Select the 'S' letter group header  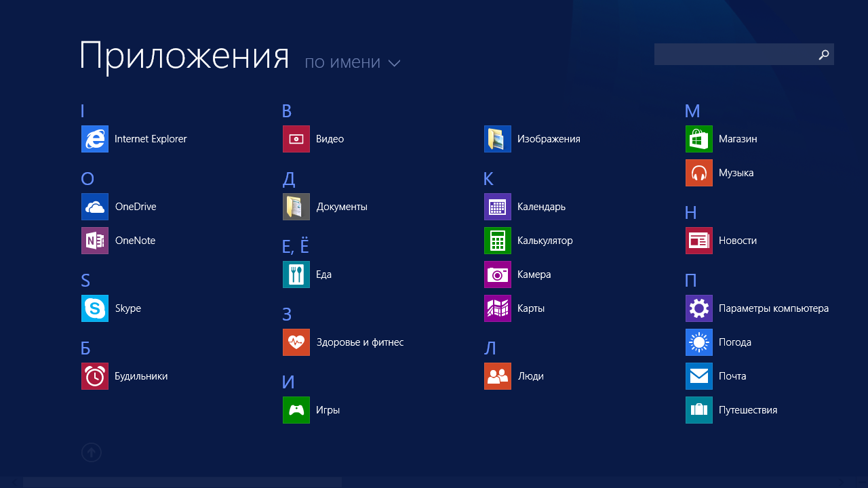click(x=85, y=281)
